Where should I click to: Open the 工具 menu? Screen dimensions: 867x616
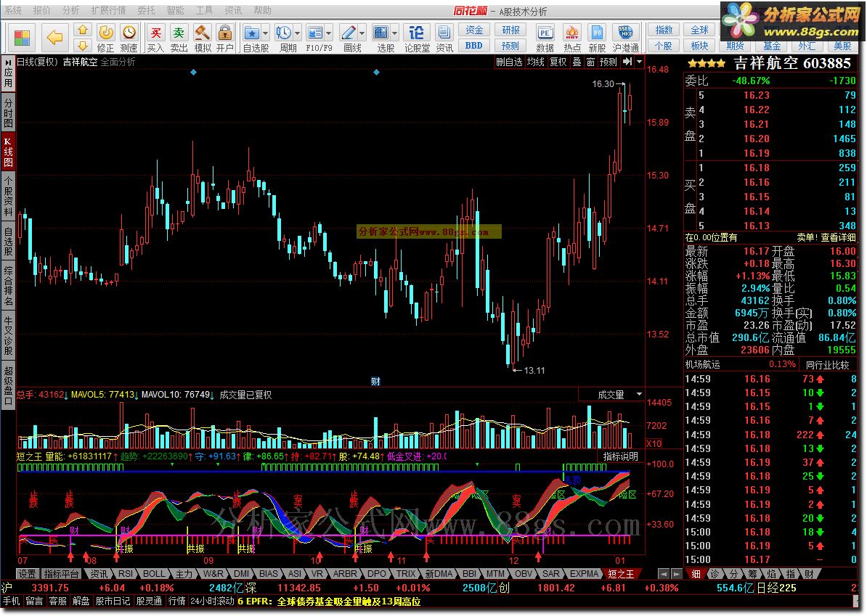coord(204,10)
